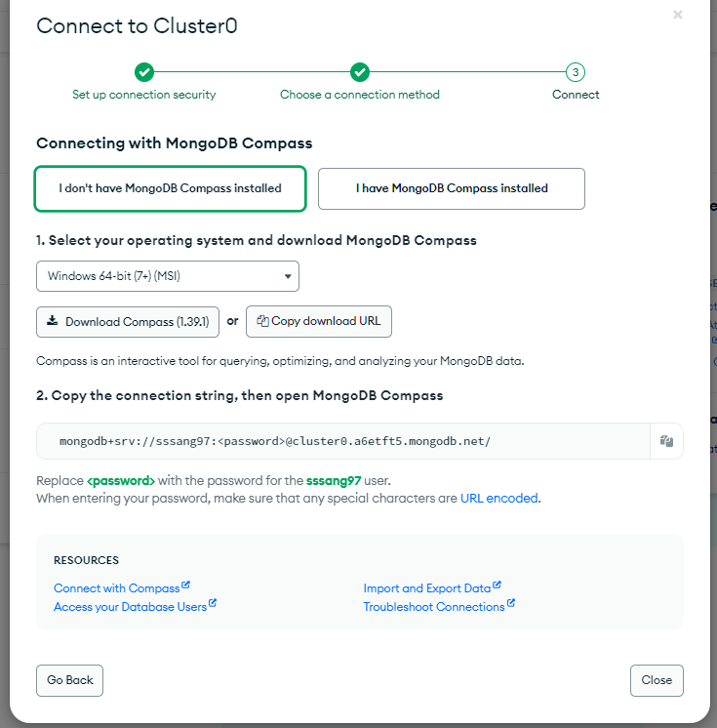Click Download Compass (1.39.1) button
Screen dimensions: 717x728
tap(128, 322)
